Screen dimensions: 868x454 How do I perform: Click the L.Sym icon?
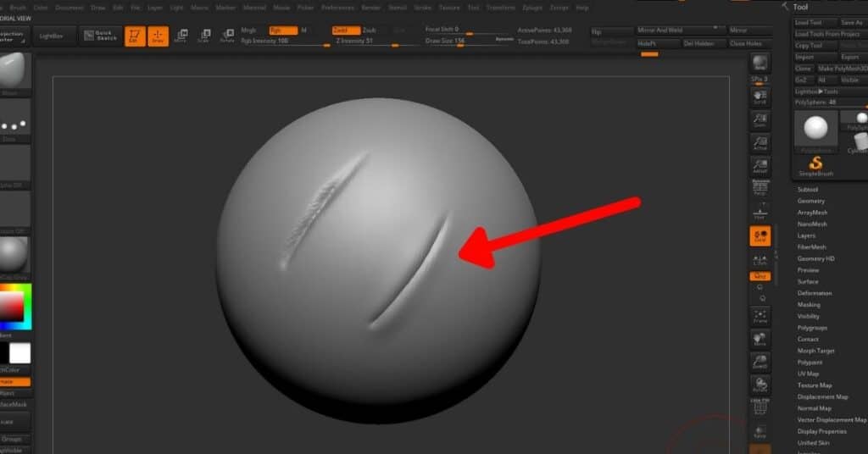[x=760, y=259]
